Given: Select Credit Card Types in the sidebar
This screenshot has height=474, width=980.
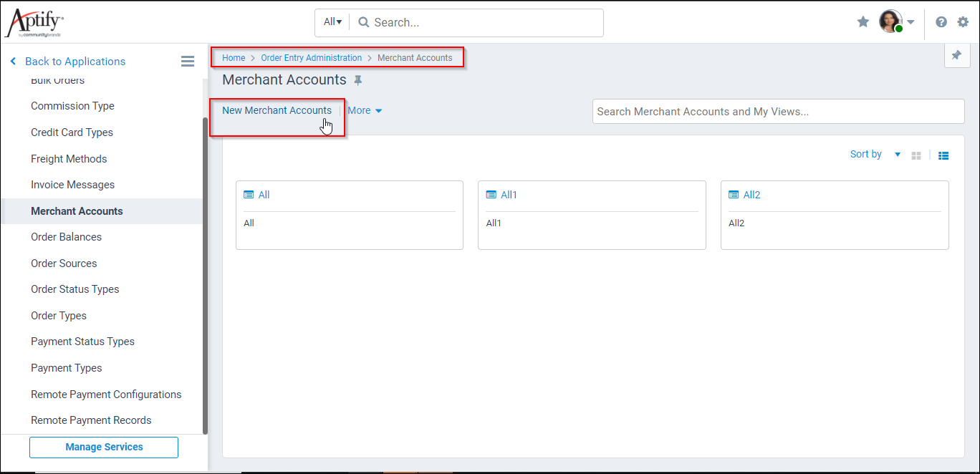Looking at the screenshot, I should pos(72,132).
